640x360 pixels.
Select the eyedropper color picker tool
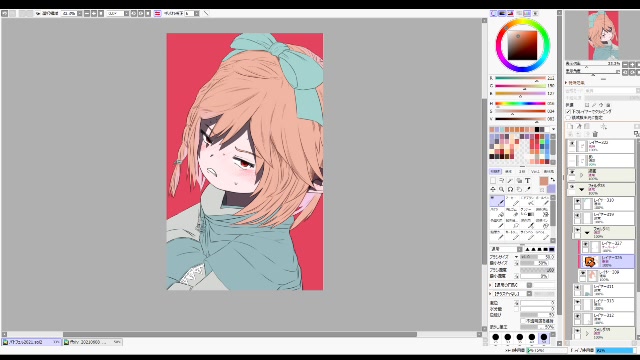tap(528, 189)
